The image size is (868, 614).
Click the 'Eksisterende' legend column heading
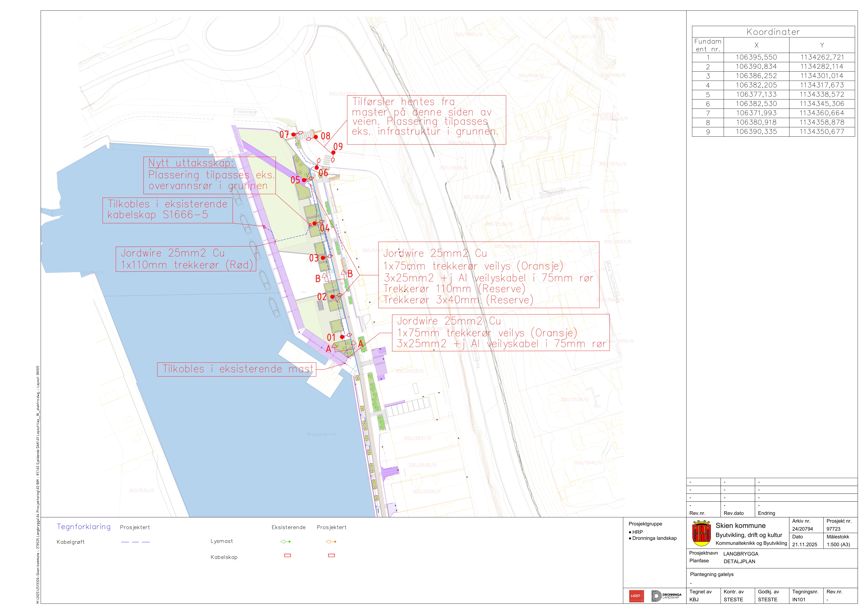pos(288,527)
